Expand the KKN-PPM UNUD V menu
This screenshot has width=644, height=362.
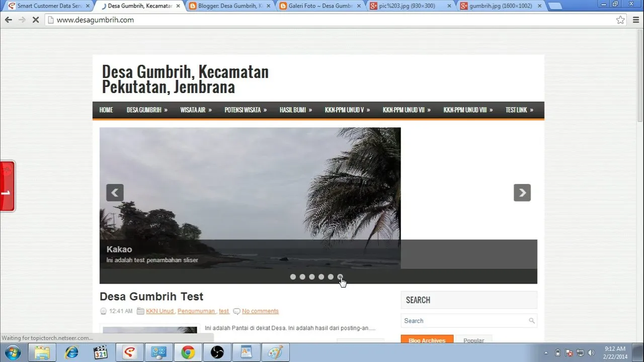347,110
